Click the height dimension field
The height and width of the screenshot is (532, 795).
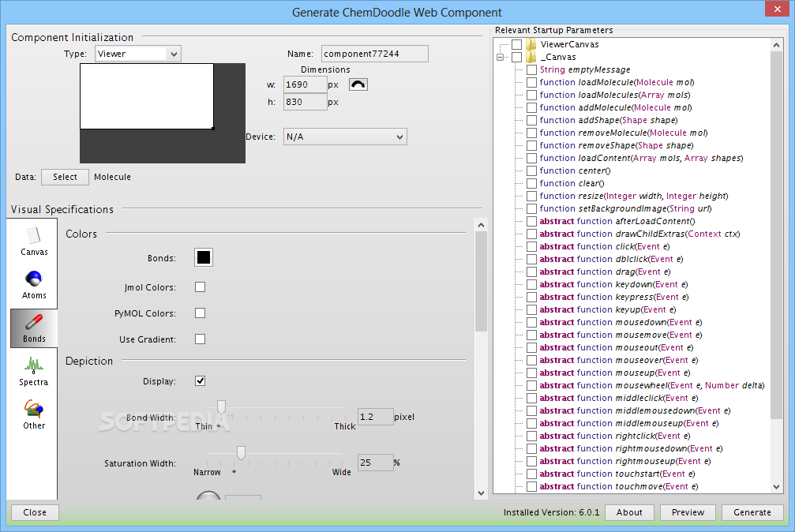(305, 102)
